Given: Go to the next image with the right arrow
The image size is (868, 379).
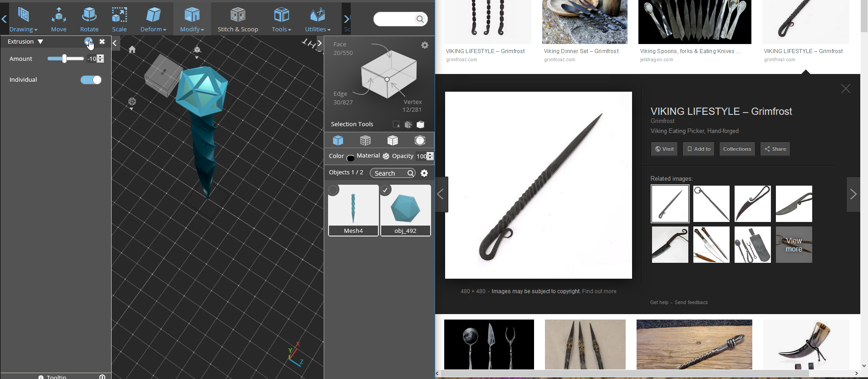Looking at the screenshot, I should pos(853,194).
